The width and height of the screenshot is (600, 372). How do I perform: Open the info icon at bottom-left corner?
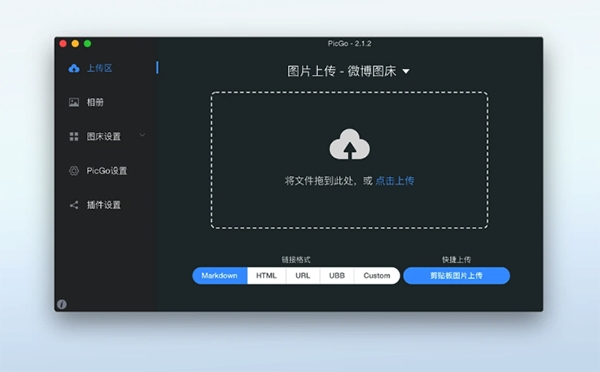click(x=62, y=304)
